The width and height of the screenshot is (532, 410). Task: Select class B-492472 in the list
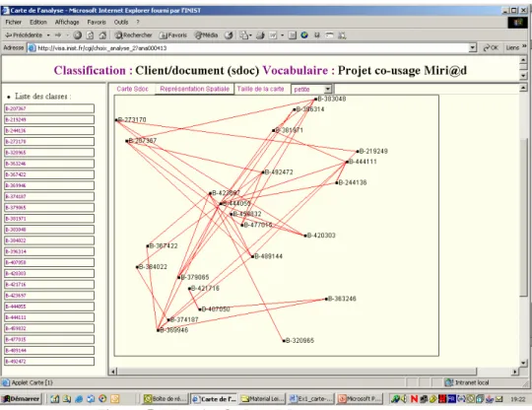click(49, 361)
